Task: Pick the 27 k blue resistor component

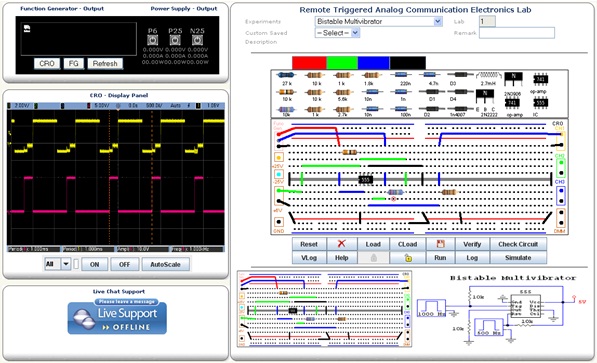Action: 286,75
